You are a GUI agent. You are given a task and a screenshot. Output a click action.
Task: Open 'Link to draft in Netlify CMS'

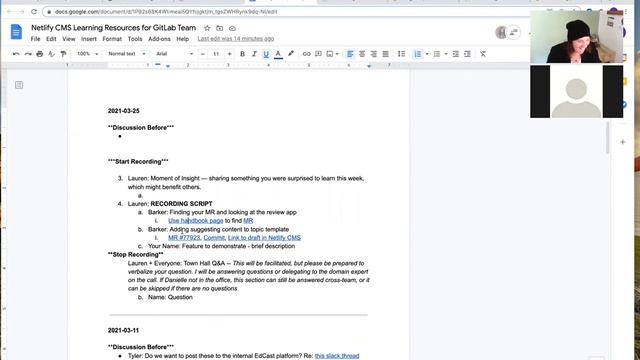(264, 238)
